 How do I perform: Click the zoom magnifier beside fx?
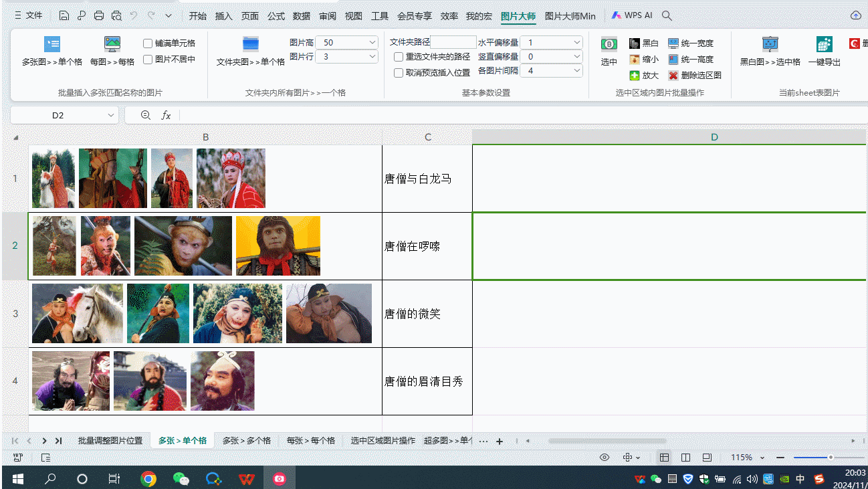pyautogui.click(x=146, y=115)
